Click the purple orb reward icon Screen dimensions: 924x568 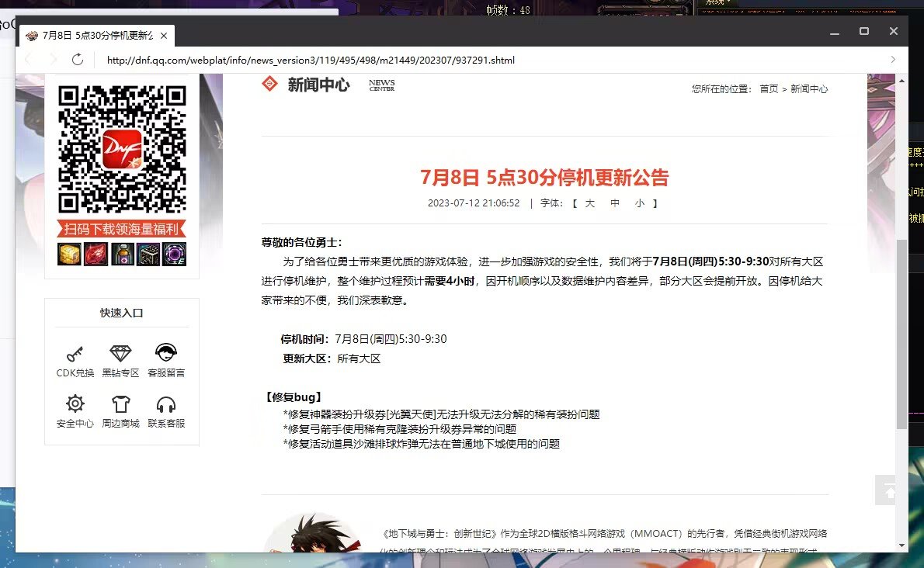coord(175,255)
